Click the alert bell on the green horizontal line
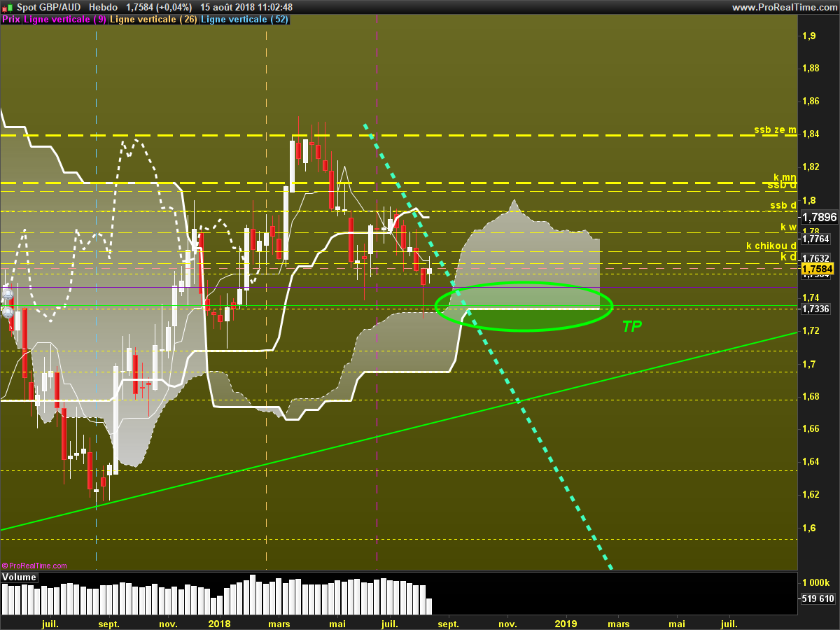840x630 pixels. click(7, 311)
